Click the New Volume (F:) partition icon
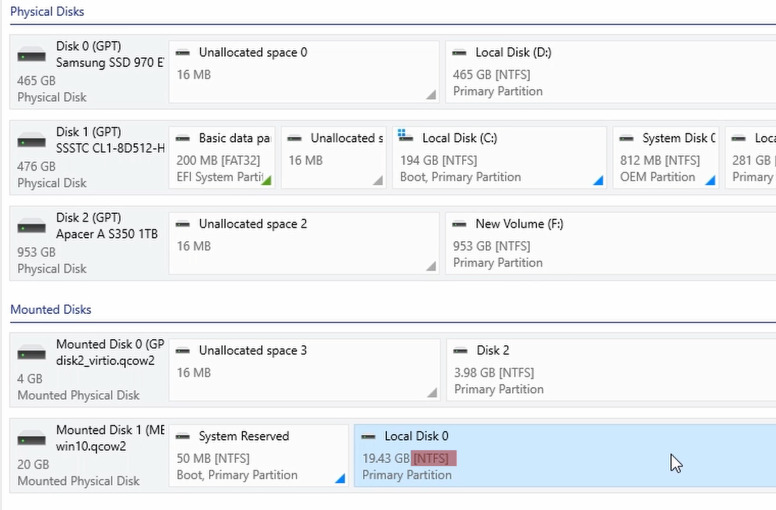 click(459, 224)
